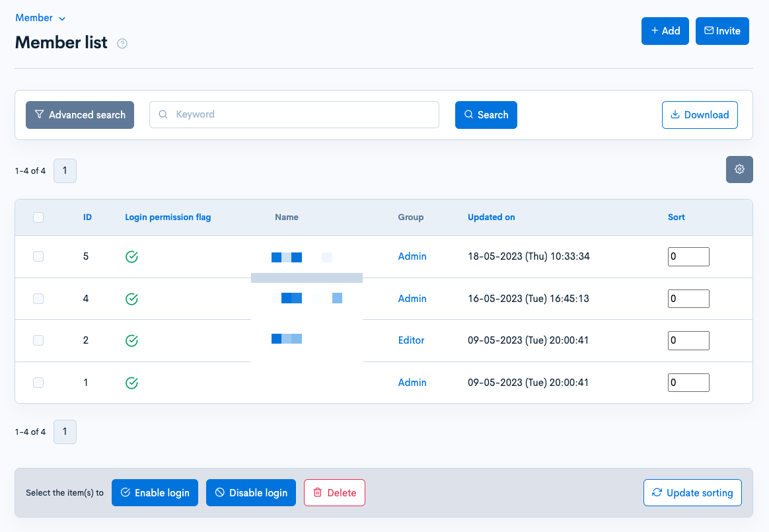Open the name link for member ID 2

click(287, 338)
